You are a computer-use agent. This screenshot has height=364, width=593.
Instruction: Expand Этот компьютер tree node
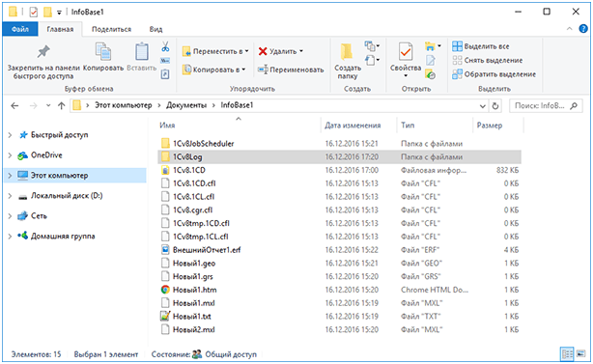point(10,176)
